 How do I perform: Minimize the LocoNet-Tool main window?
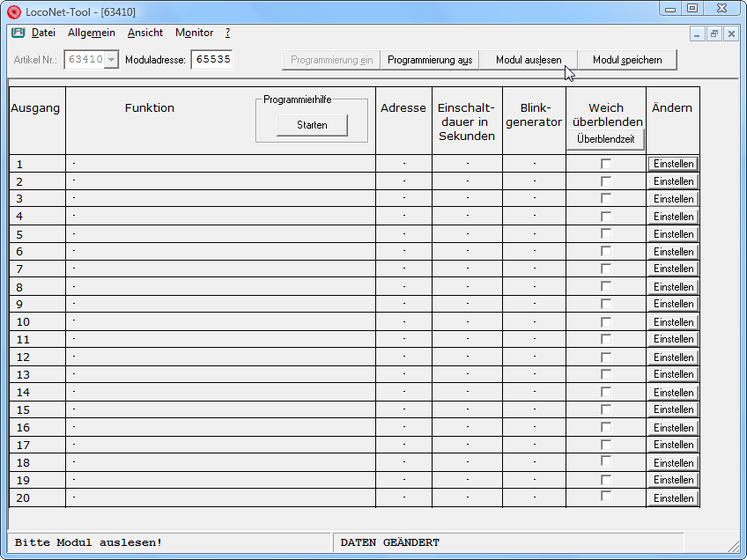pyautogui.click(x=670, y=9)
